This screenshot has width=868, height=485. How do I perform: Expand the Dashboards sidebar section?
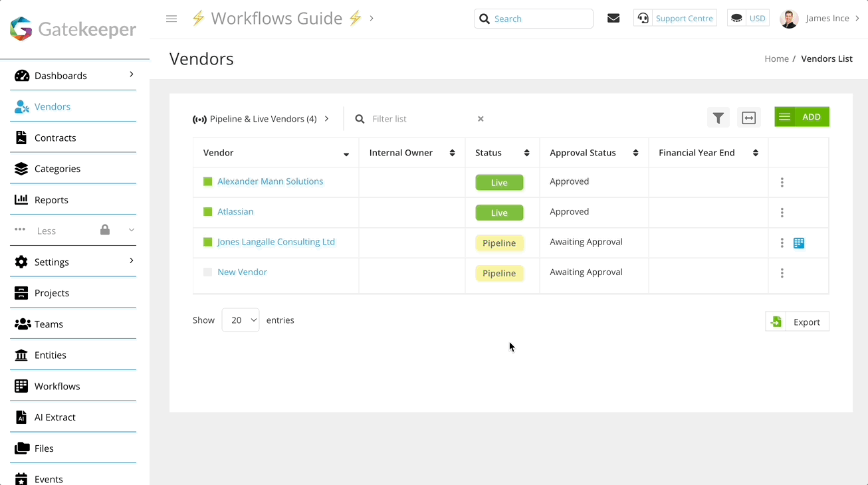point(132,75)
